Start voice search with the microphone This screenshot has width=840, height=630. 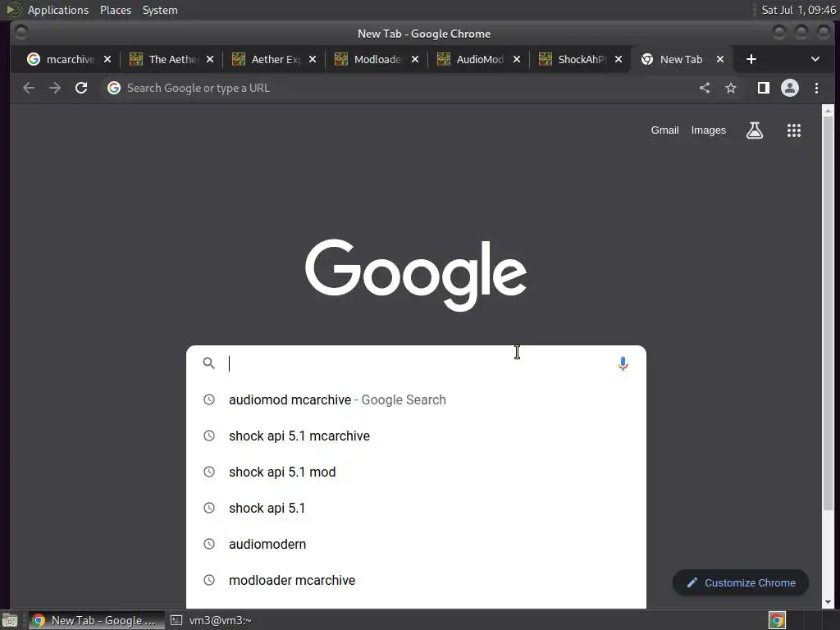click(x=623, y=363)
